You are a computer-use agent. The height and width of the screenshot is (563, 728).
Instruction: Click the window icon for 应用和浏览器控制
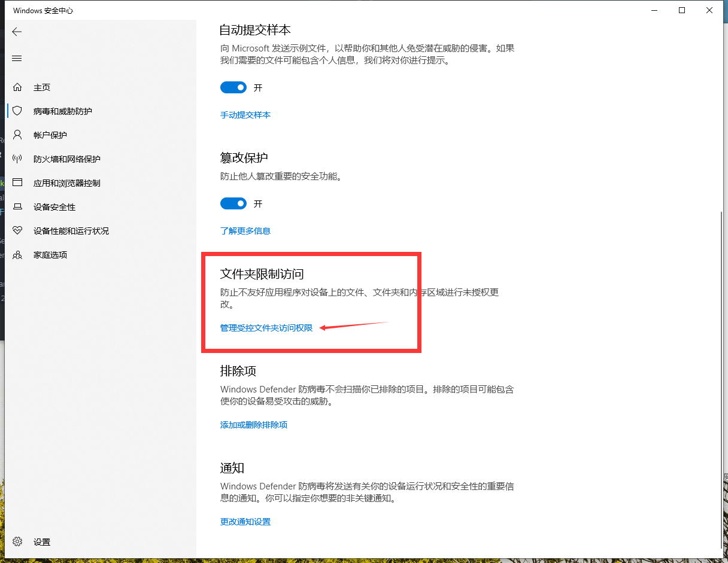pyautogui.click(x=17, y=183)
